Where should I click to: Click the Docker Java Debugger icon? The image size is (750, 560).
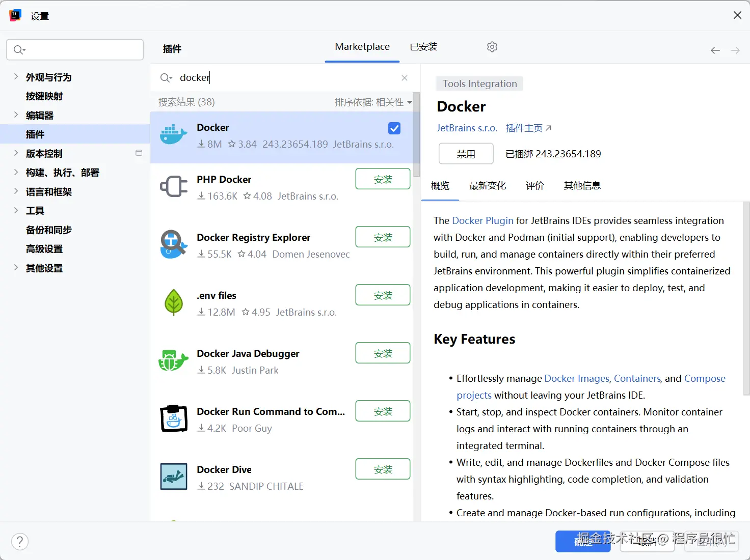coord(173,360)
